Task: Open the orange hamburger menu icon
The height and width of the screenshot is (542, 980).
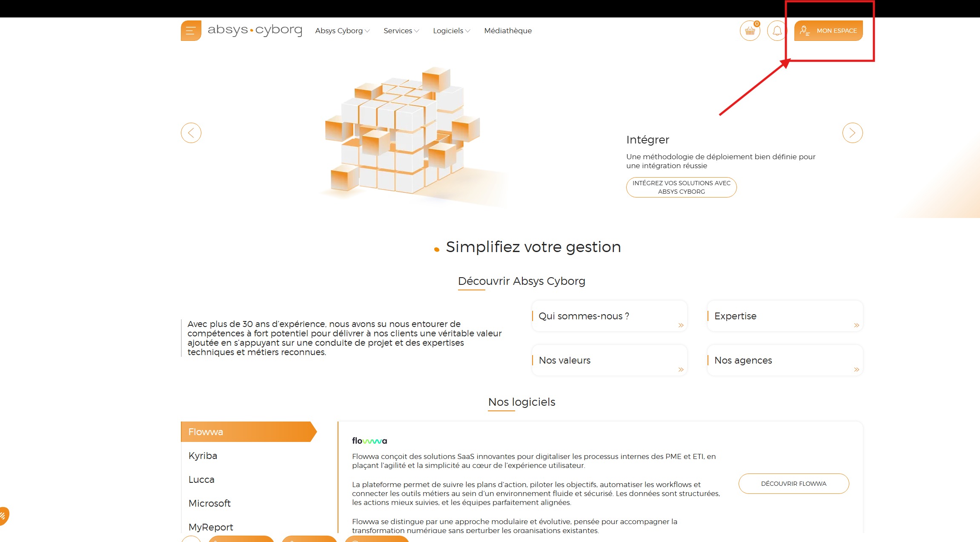Action: click(x=191, y=31)
